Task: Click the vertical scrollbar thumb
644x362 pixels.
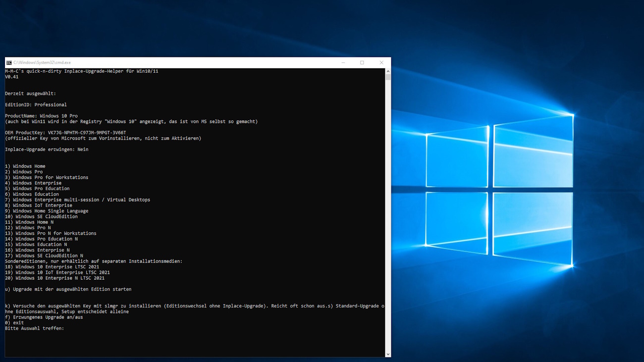Action: (x=388, y=77)
